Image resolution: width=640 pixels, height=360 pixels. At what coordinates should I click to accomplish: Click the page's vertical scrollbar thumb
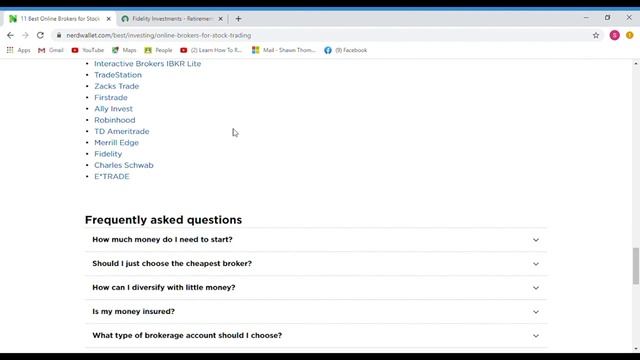point(636,266)
